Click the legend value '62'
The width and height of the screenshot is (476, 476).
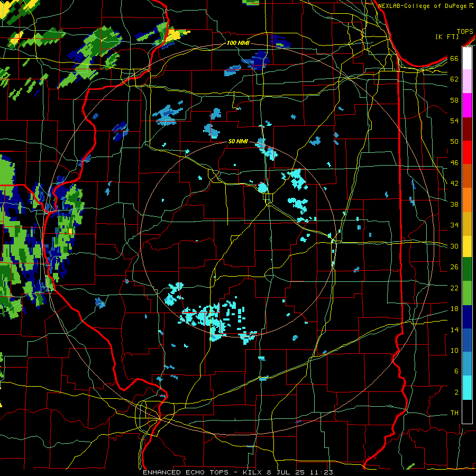454,79
